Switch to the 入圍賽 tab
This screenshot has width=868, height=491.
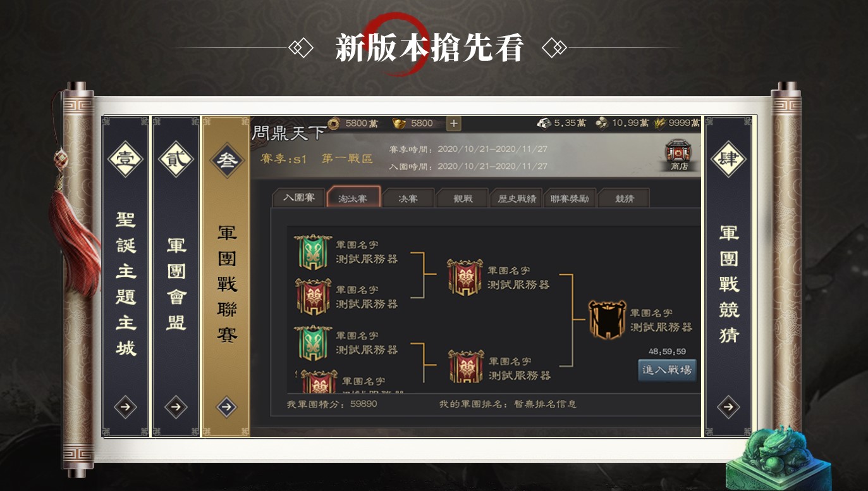(298, 197)
